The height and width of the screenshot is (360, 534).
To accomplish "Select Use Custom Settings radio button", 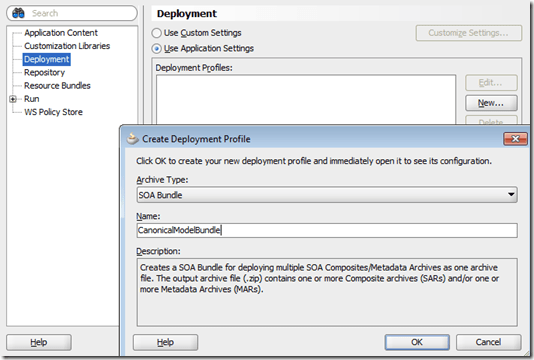I will [157, 33].
